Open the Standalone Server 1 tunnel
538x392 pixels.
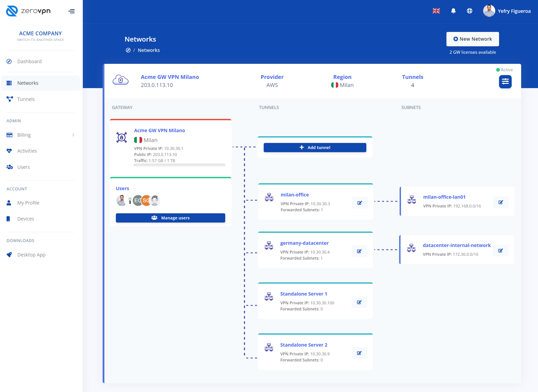pyautogui.click(x=304, y=294)
